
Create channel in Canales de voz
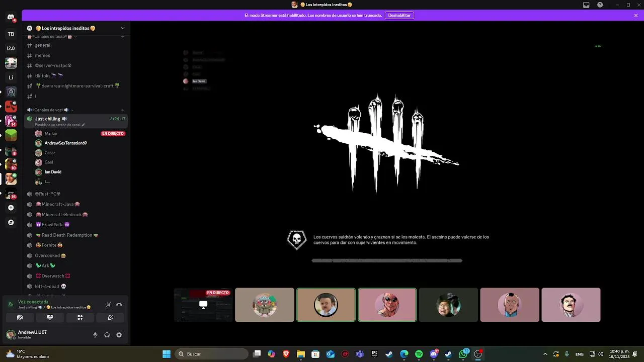[123, 110]
